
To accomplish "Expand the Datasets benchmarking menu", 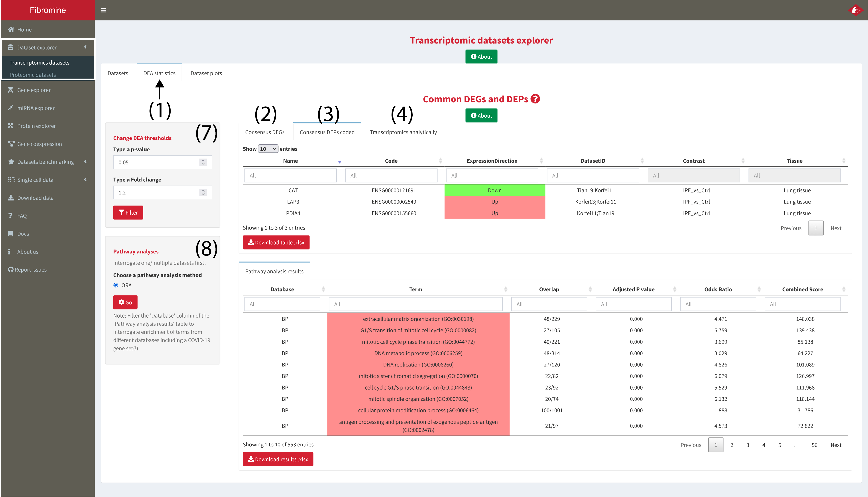I will pos(85,161).
